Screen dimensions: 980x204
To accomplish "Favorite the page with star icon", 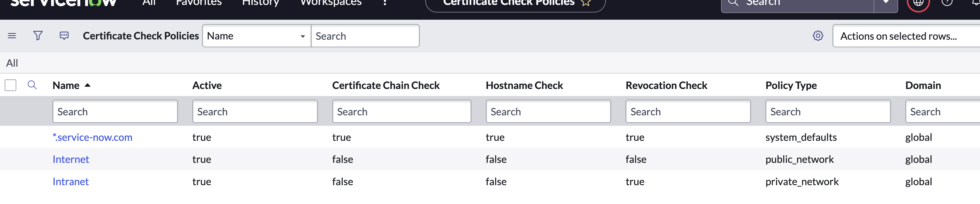I will coord(586,3).
